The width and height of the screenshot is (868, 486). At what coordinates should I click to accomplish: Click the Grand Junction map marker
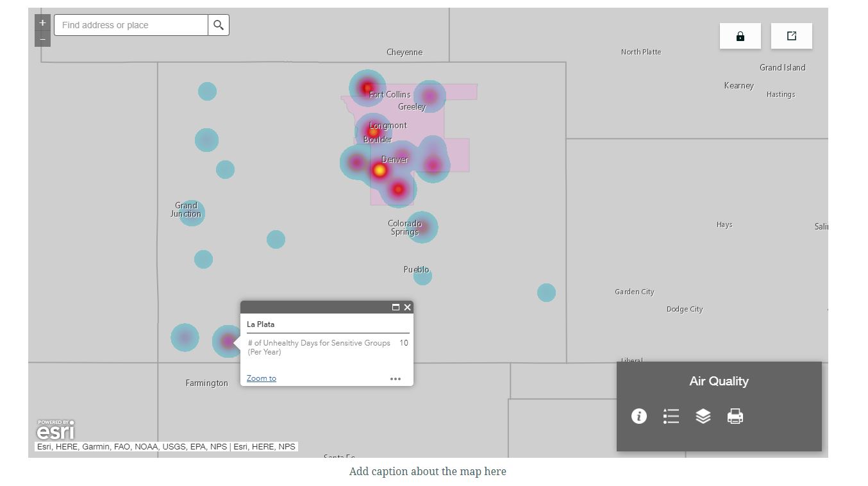click(191, 213)
